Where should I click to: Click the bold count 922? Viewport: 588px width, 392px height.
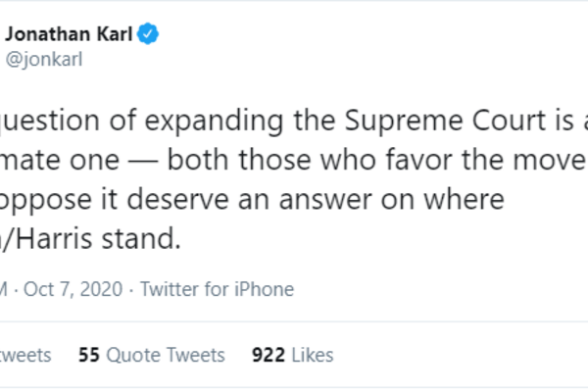tap(267, 354)
